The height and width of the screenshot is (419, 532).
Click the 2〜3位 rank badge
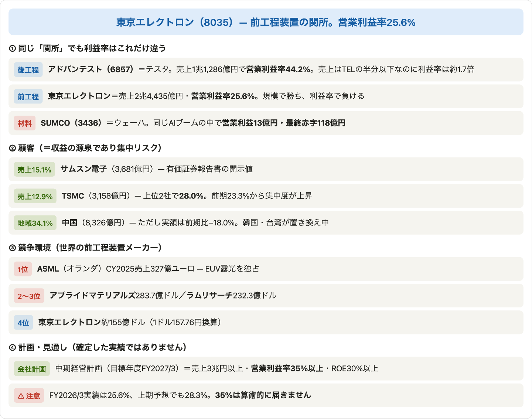(29, 296)
